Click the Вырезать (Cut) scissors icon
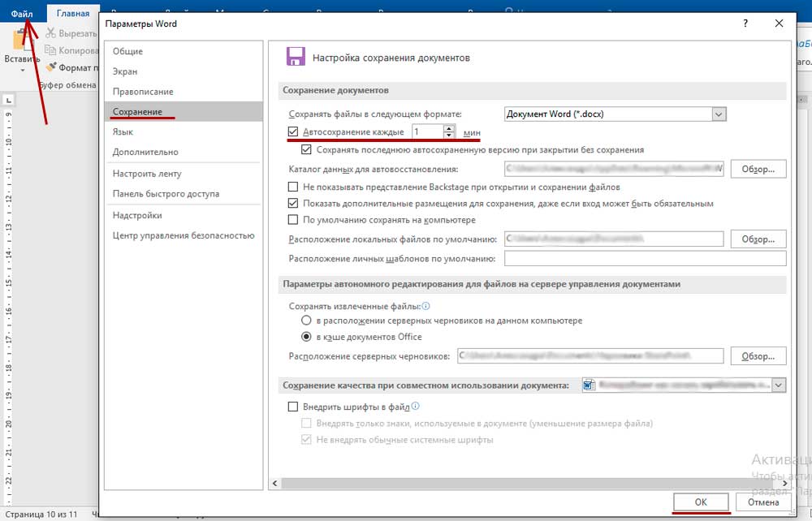This screenshot has height=521, width=812. pyautogui.click(x=52, y=33)
